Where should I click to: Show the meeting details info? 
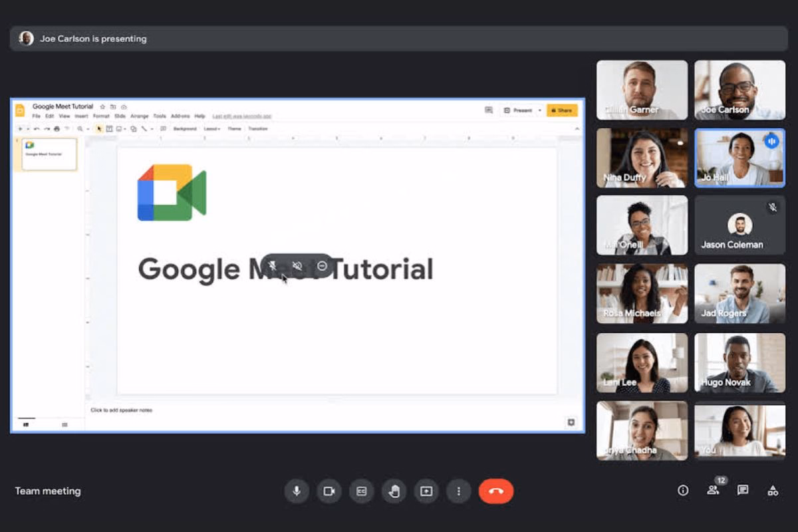pyautogui.click(x=682, y=491)
